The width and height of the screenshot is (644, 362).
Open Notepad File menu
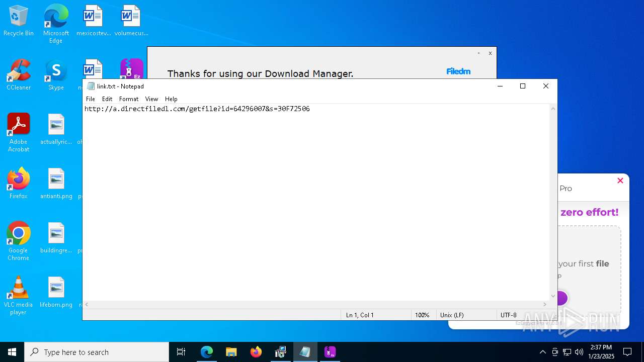coord(91,99)
